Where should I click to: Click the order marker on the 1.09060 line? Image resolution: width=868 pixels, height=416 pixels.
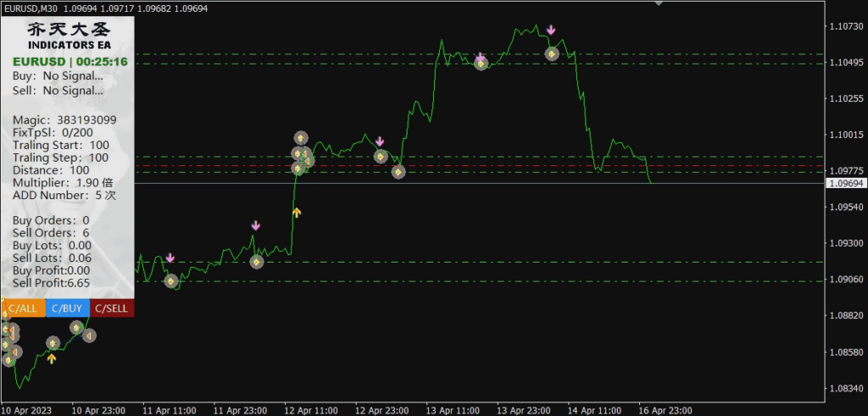coord(171,280)
